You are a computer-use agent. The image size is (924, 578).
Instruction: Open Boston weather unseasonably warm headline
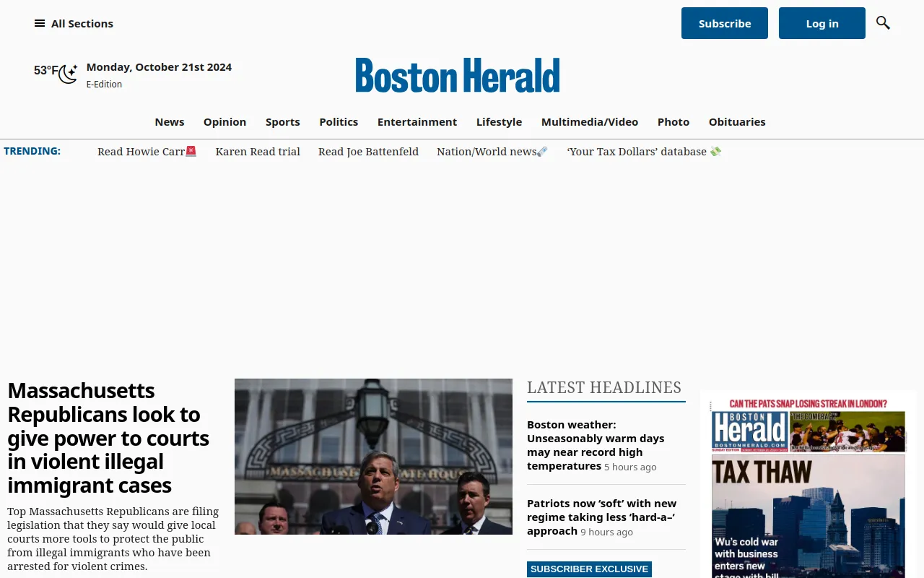[596, 445]
